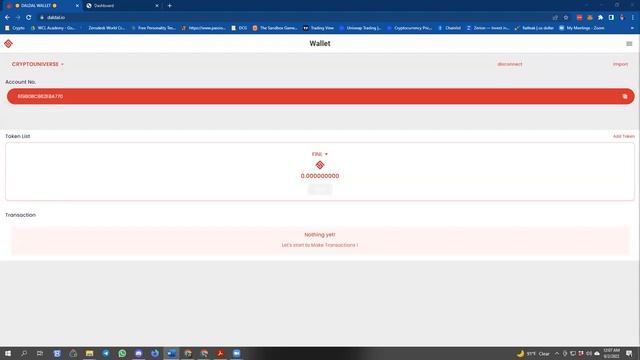Viewport: 640px width, 360px height.
Task: Open Task View on the taskbar
Action: [40, 353]
